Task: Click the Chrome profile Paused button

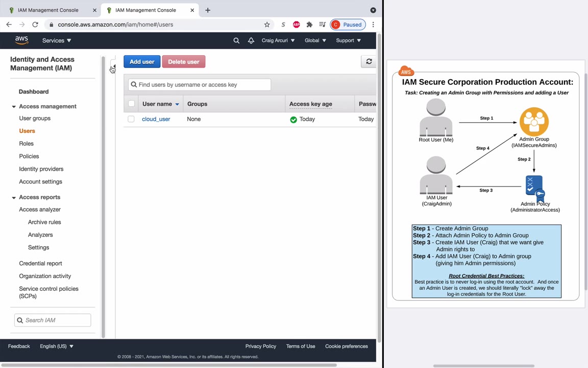Action: [348, 25]
